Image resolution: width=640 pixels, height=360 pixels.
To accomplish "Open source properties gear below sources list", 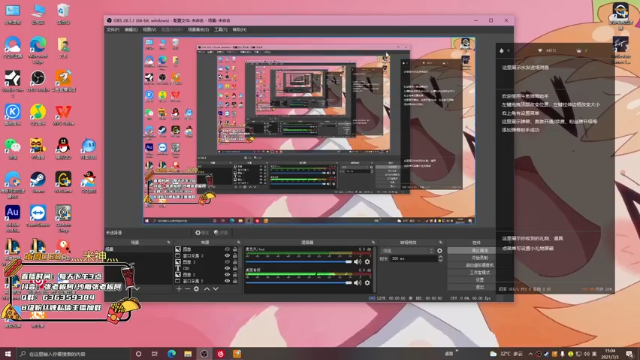I will (x=196, y=289).
